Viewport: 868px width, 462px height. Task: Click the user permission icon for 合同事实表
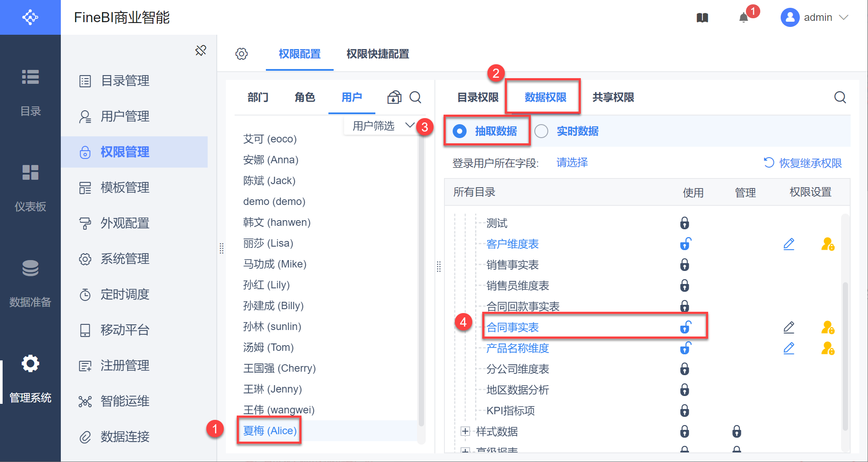[828, 327]
